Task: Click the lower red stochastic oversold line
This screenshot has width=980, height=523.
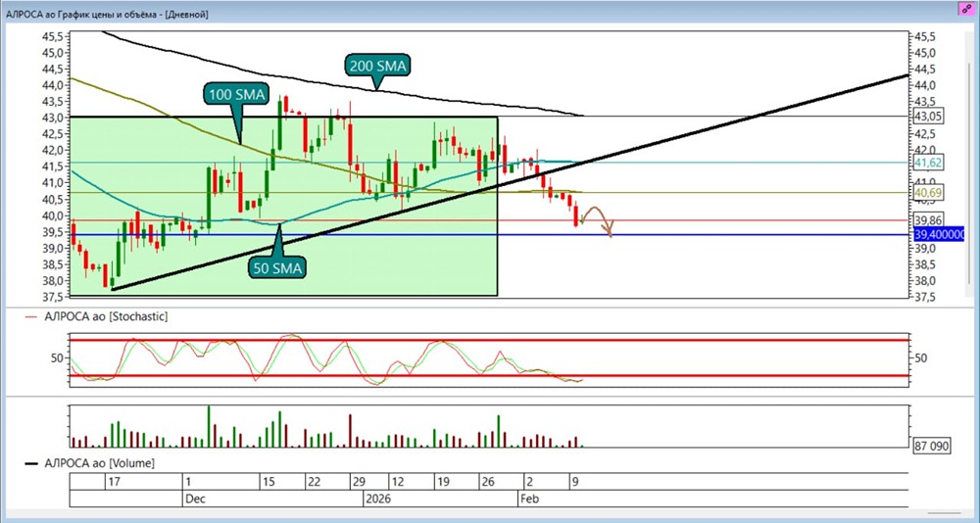Action: [x=487, y=375]
